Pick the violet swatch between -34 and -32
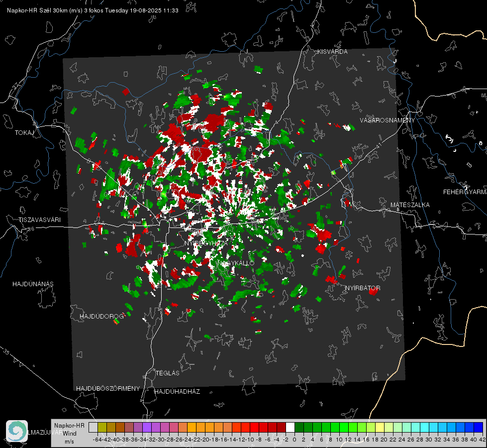 pos(147,427)
